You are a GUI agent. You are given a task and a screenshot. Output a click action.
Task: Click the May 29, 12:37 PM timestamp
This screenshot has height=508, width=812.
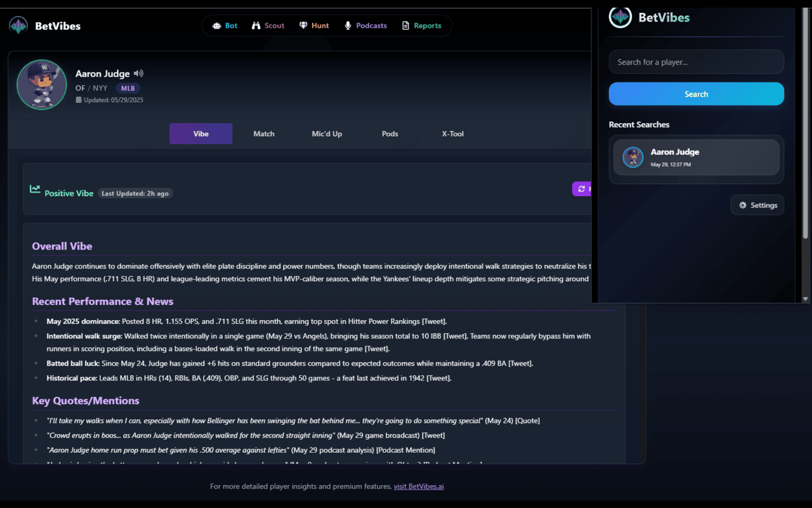click(671, 164)
